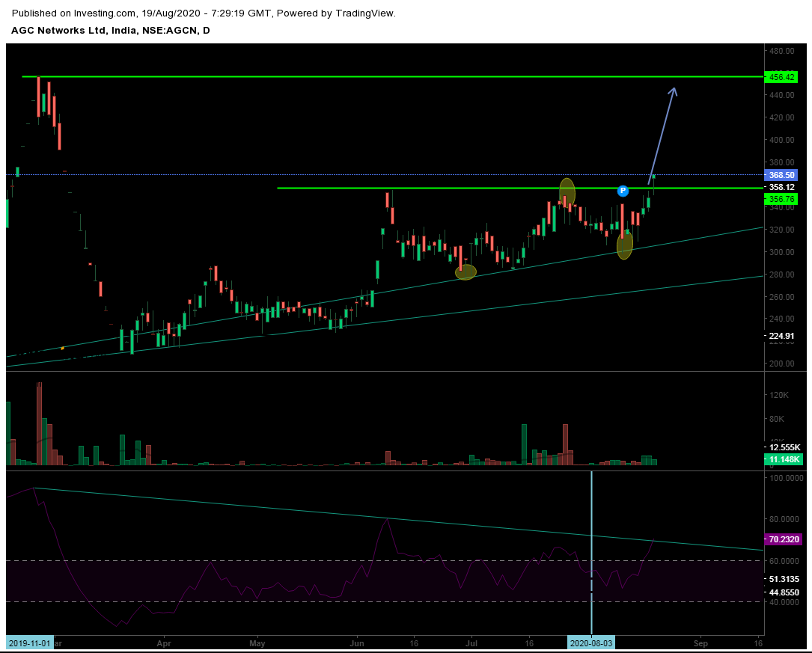Click the 280.00 price axis value
Image resolution: width=812 pixels, height=653 pixels.
click(x=782, y=275)
